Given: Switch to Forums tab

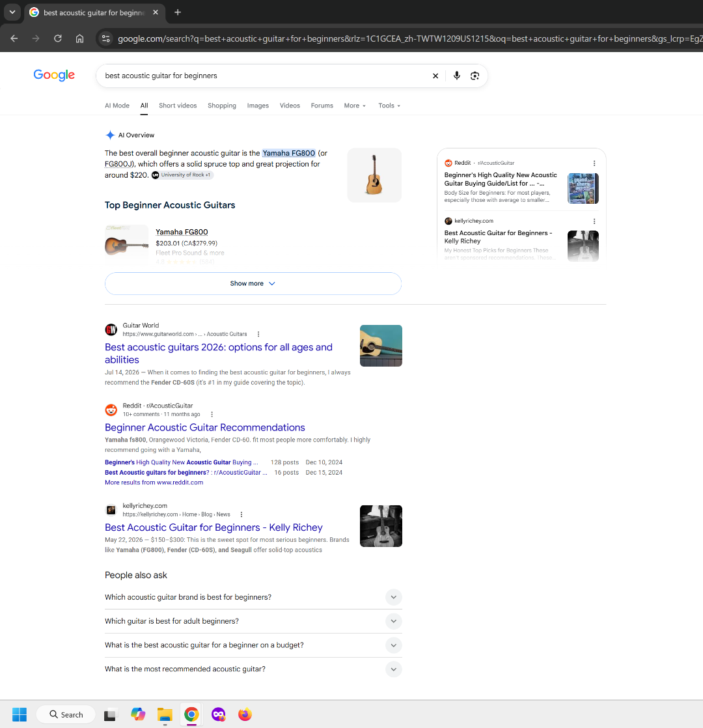Looking at the screenshot, I should [x=322, y=105].
